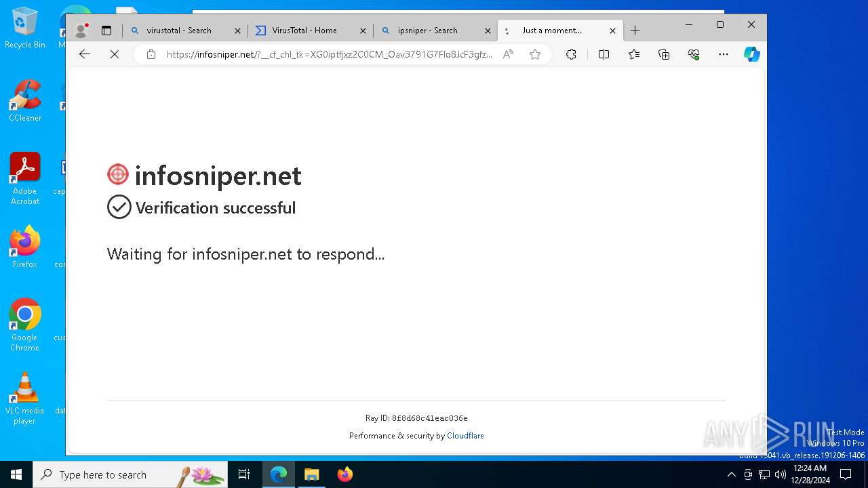Show hidden system tray icons

click(731, 474)
